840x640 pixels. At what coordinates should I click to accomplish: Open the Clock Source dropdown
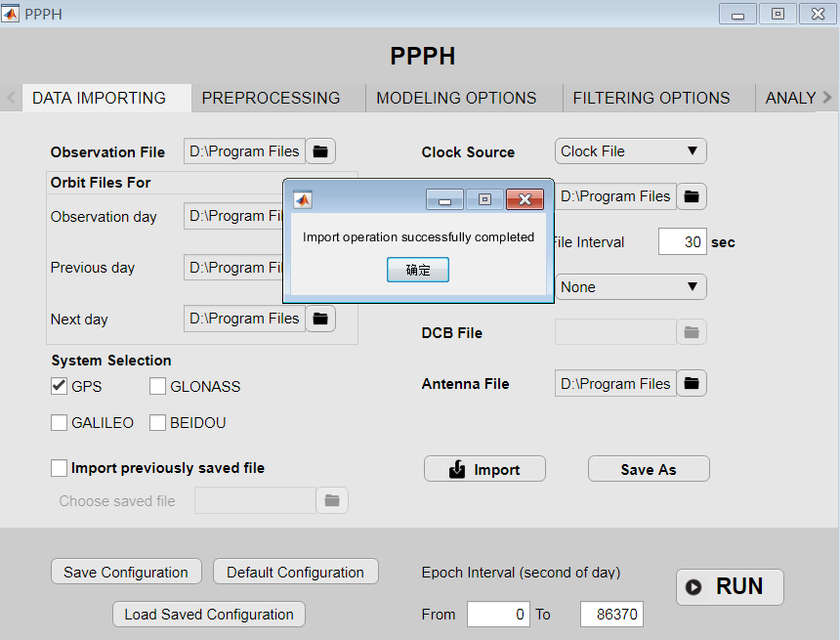630,151
